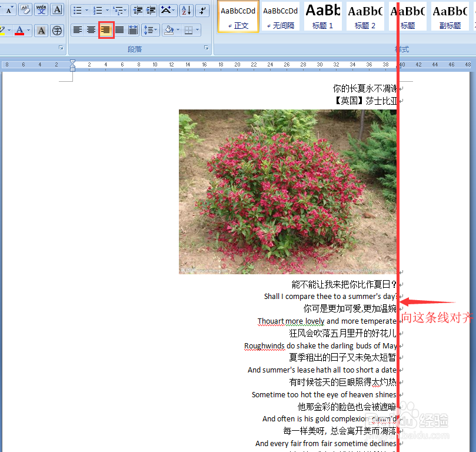
Task: Open the borders dropdown arrow
Action: pos(196,30)
